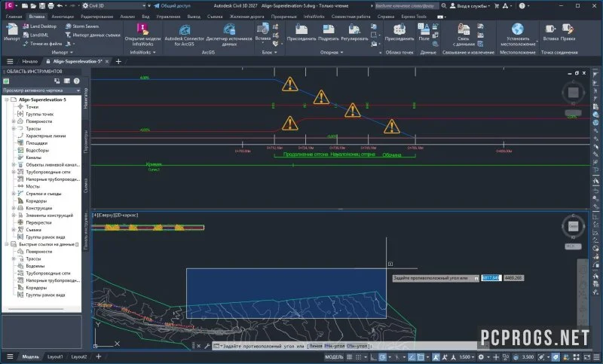Image resolution: width=603 pixels, height=364 pixels.
Task: Click the customization menu icon in status bar
Action: (596, 357)
